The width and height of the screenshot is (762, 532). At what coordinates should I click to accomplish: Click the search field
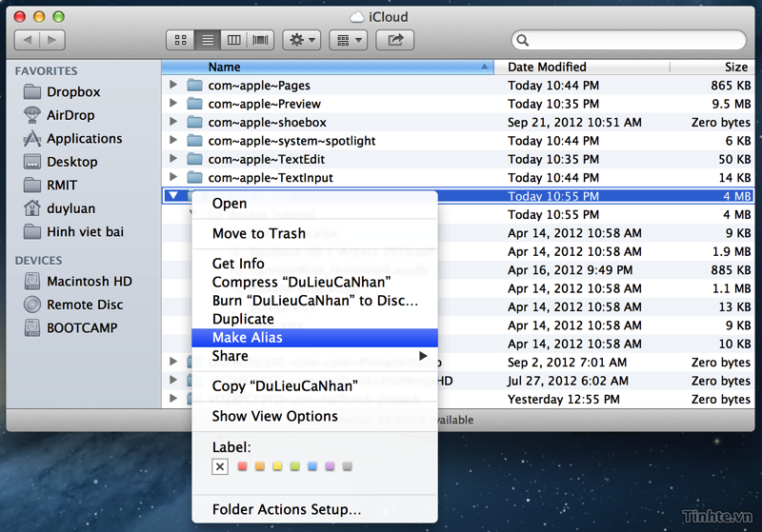[629, 40]
